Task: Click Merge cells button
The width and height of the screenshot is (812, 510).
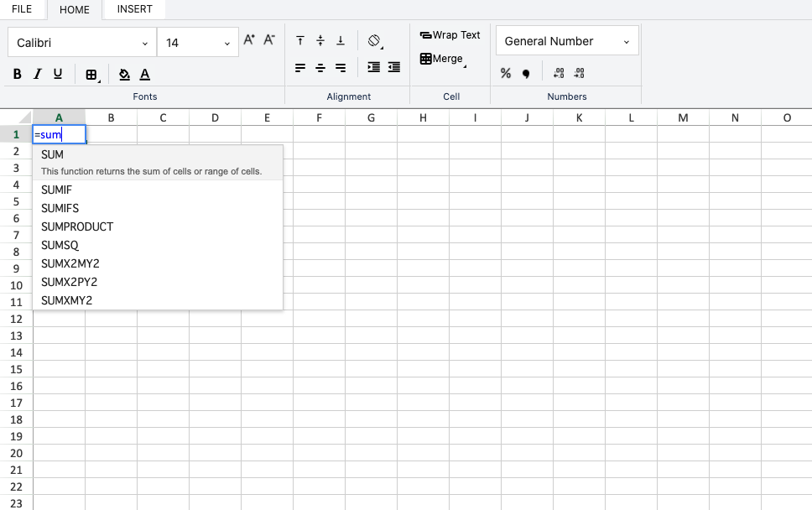Action: coord(443,59)
